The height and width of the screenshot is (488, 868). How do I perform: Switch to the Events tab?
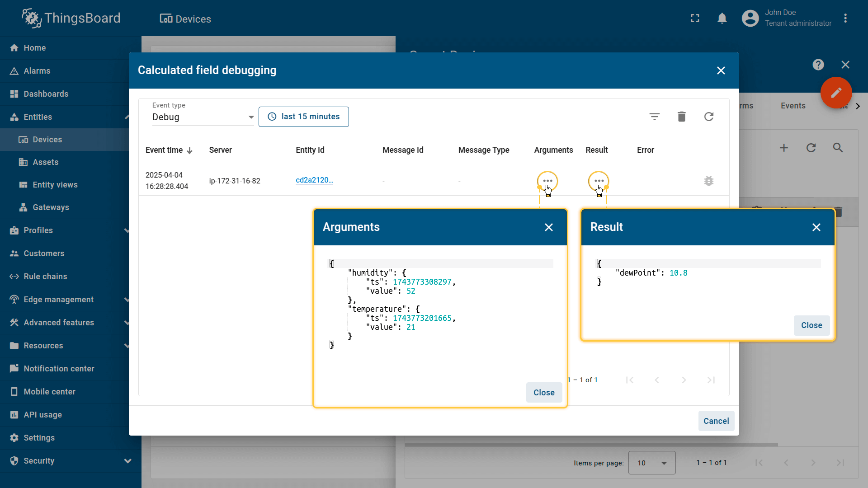click(x=793, y=106)
